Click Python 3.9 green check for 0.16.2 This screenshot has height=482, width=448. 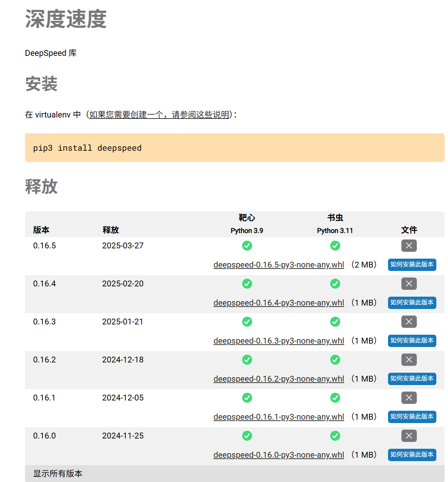pos(247,360)
